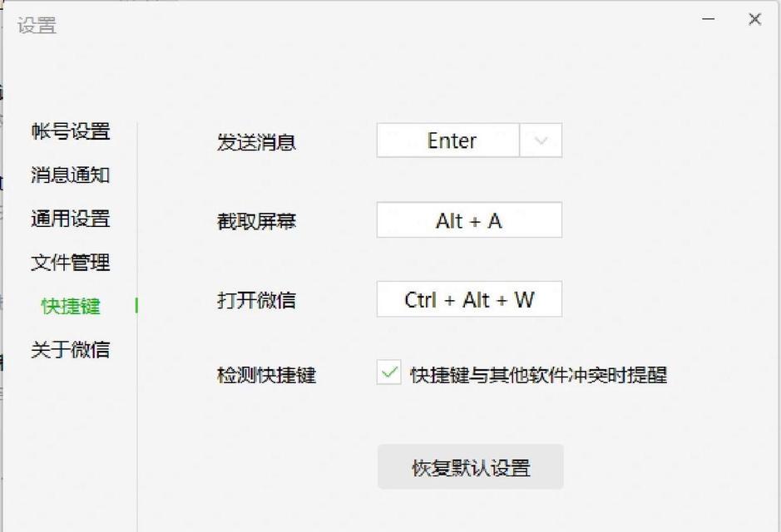Click the 发送消息 label
Viewport: 781px width, 532px height.
click(x=256, y=142)
